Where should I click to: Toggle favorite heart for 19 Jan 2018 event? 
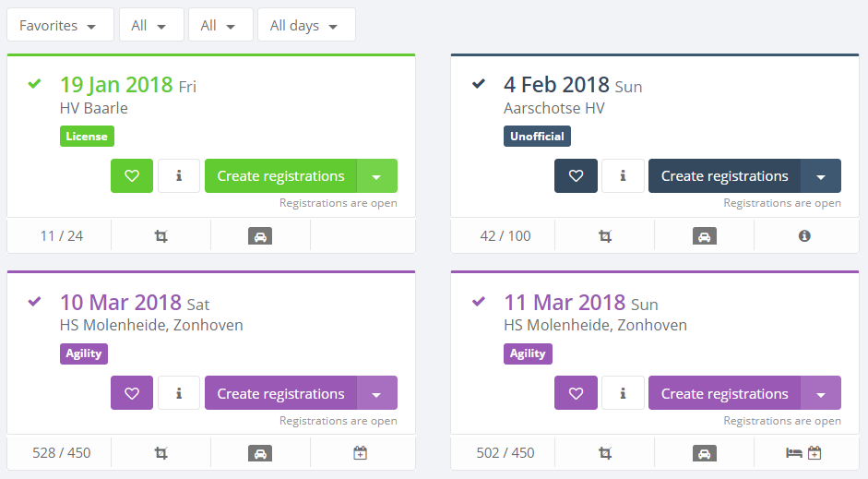[x=132, y=176]
